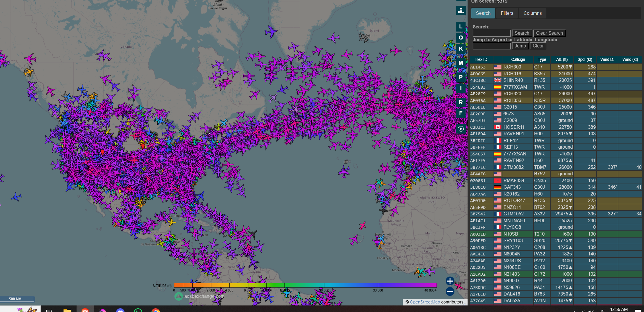Open Task View on the taskbar
Image resolution: width=644 pixels, height=312 pixels.
click(49, 310)
